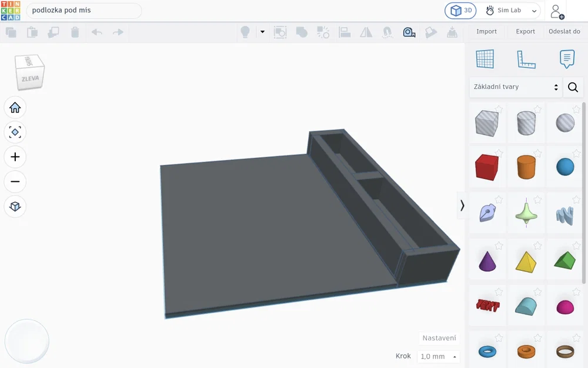Open the Základní tvary shapes dropdown
The image size is (588, 368).
(516, 87)
